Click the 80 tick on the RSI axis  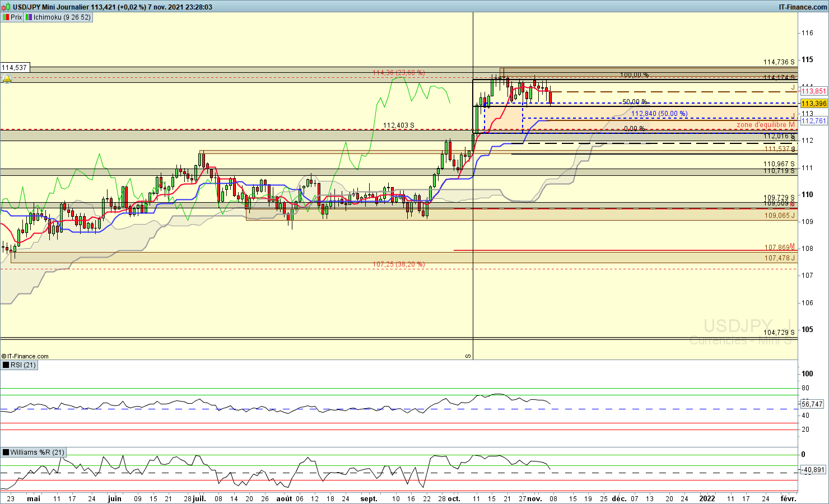click(x=805, y=388)
